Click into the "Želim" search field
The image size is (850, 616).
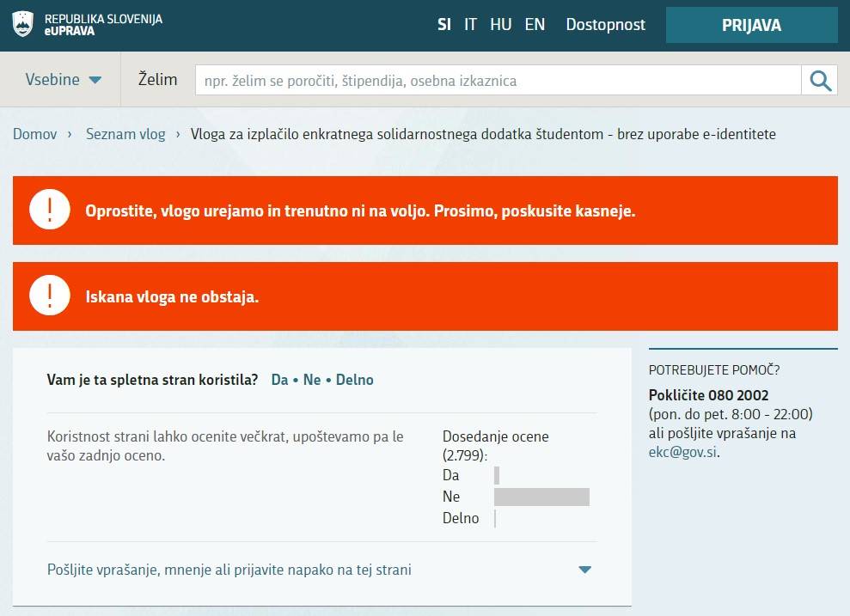tap(498, 81)
